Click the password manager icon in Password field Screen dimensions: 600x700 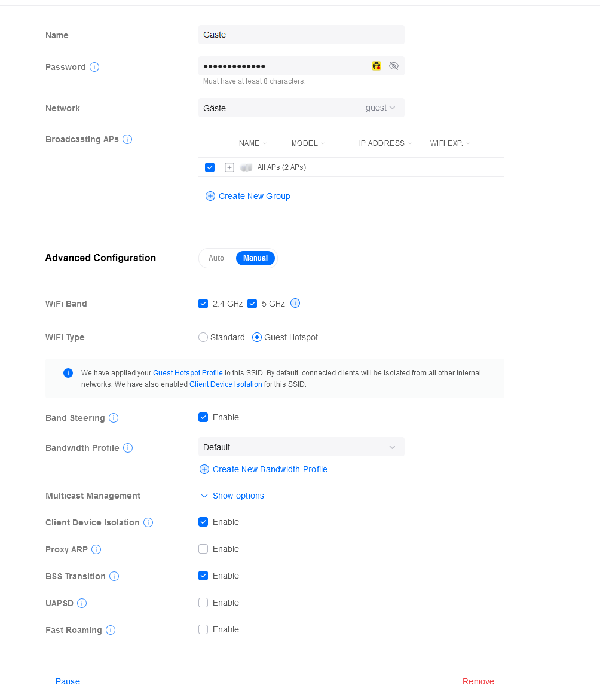coord(376,66)
